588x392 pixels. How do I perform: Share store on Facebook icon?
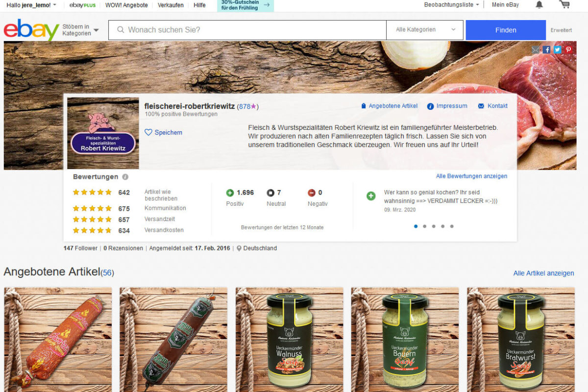pyautogui.click(x=546, y=49)
